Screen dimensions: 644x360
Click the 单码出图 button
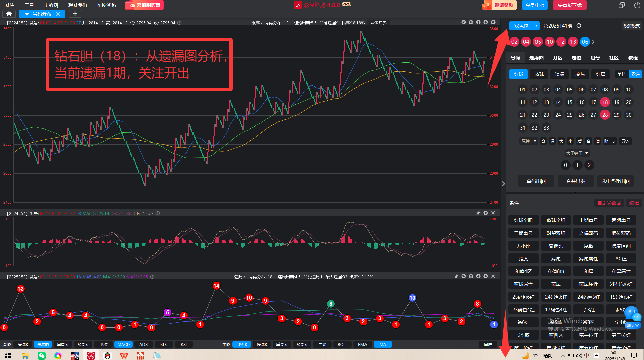pos(536,181)
